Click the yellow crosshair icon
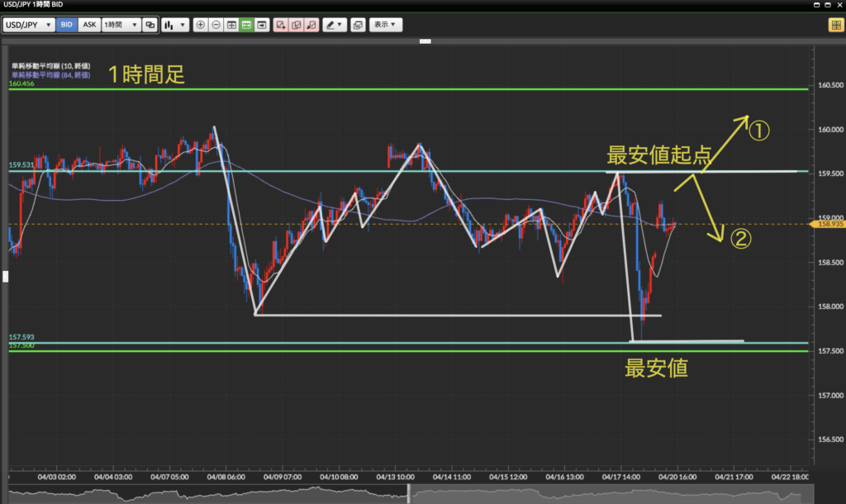This screenshot has width=846, height=504. click(834, 25)
